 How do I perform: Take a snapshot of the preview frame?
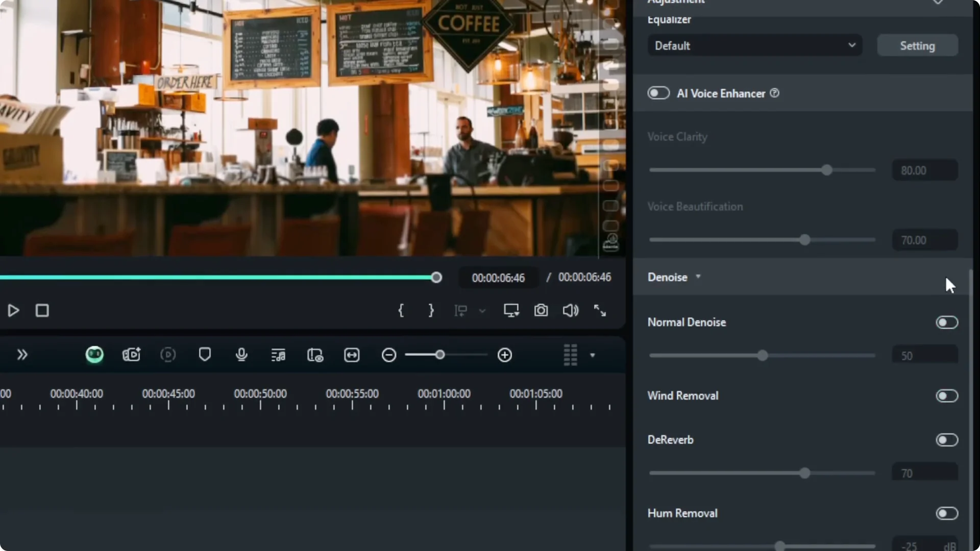coord(541,310)
